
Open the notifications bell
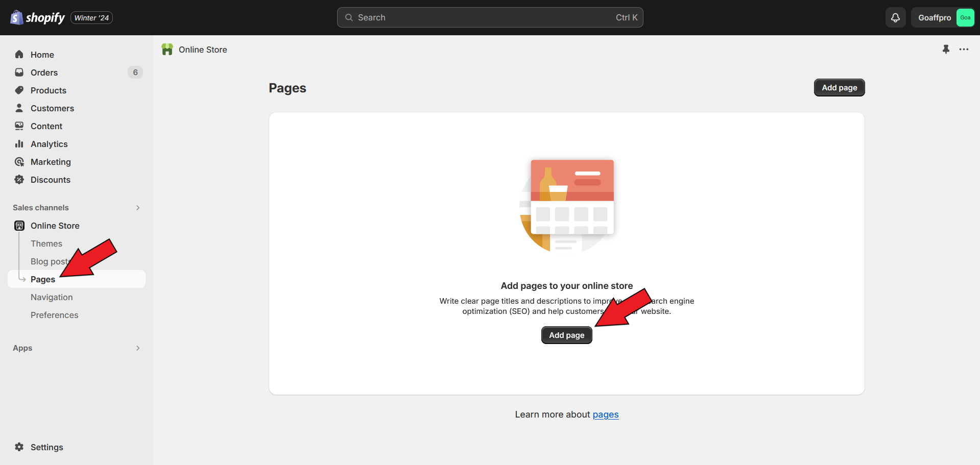(895, 17)
